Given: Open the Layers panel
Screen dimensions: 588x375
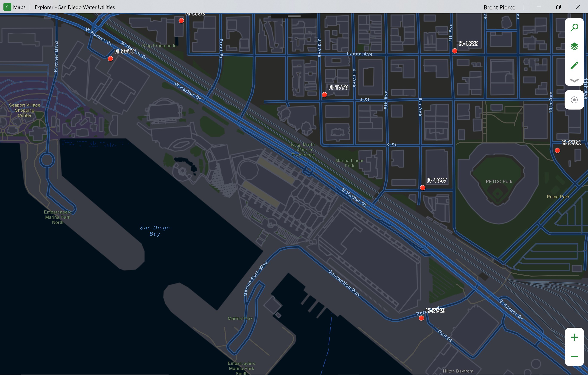Looking at the screenshot, I should click(574, 46).
